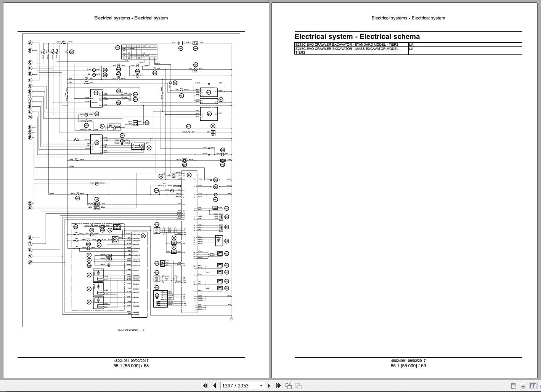541x392 pixels.
Task: Click the figure code SMIL15CEX7505HB
Action: (x=128, y=330)
